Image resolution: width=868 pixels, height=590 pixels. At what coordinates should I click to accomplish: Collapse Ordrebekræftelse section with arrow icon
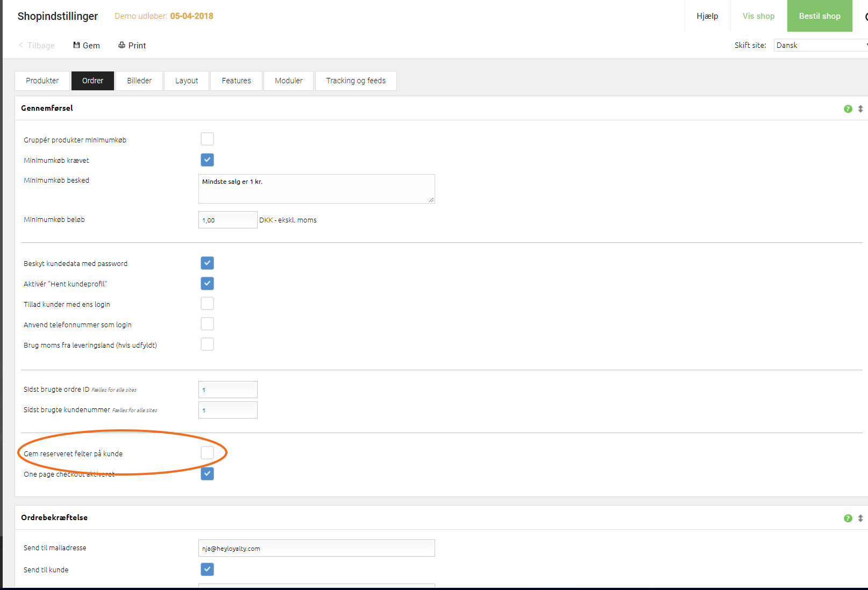(860, 518)
